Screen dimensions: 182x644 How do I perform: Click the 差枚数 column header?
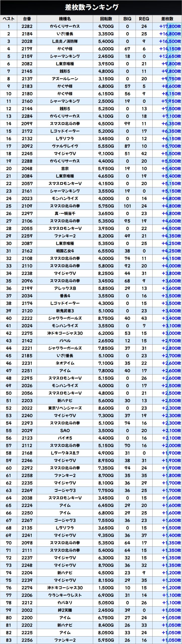pyautogui.click(x=167, y=19)
